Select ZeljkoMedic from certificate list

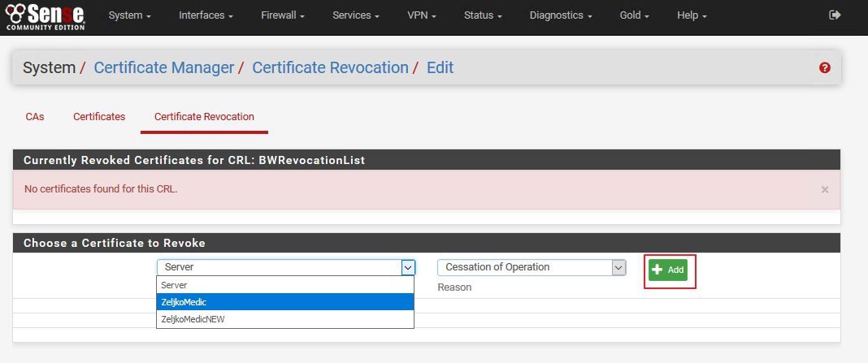[x=284, y=302]
